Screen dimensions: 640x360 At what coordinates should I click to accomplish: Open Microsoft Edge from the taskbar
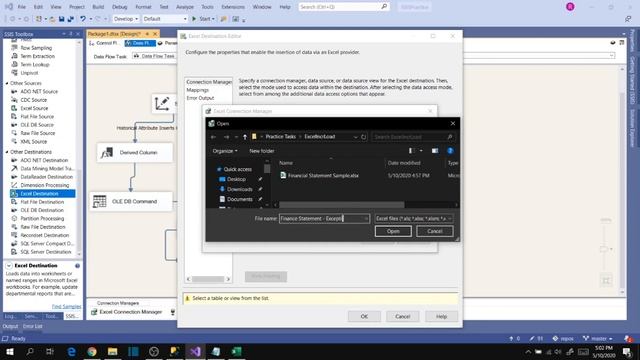click(71, 351)
